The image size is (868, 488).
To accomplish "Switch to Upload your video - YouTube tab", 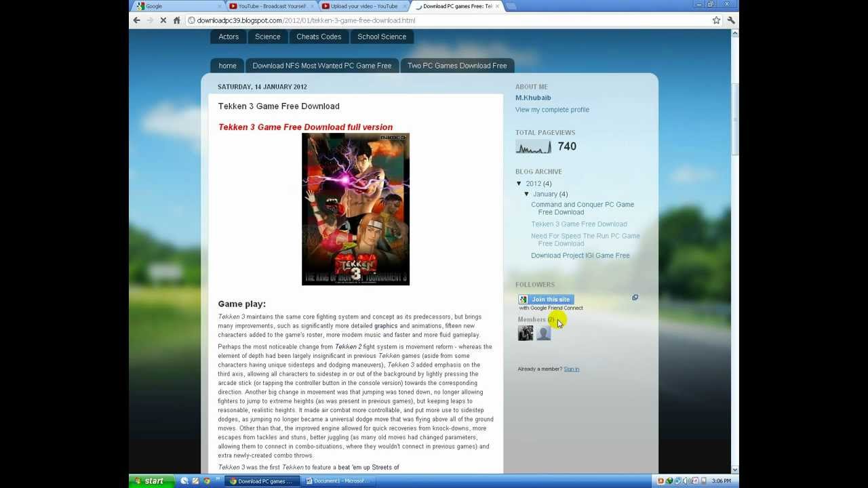I will point(363,6).
